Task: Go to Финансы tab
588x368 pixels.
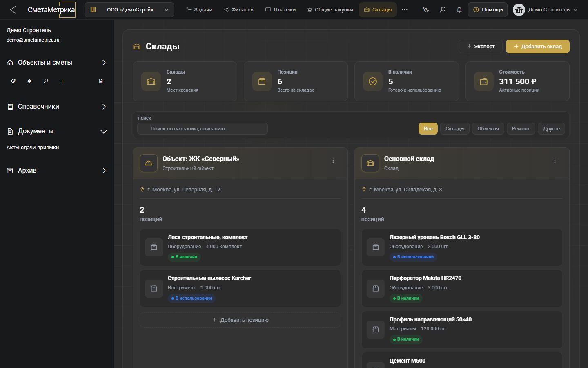Action: pos(239,10)
